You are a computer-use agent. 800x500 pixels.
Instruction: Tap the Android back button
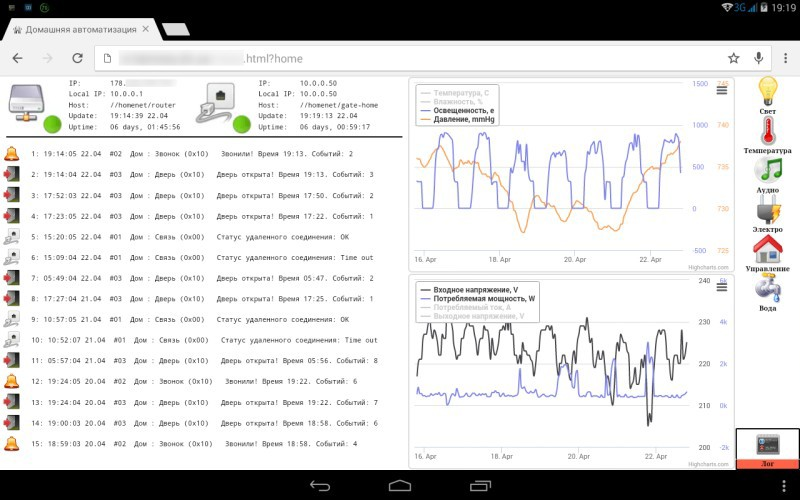(320, 486)
